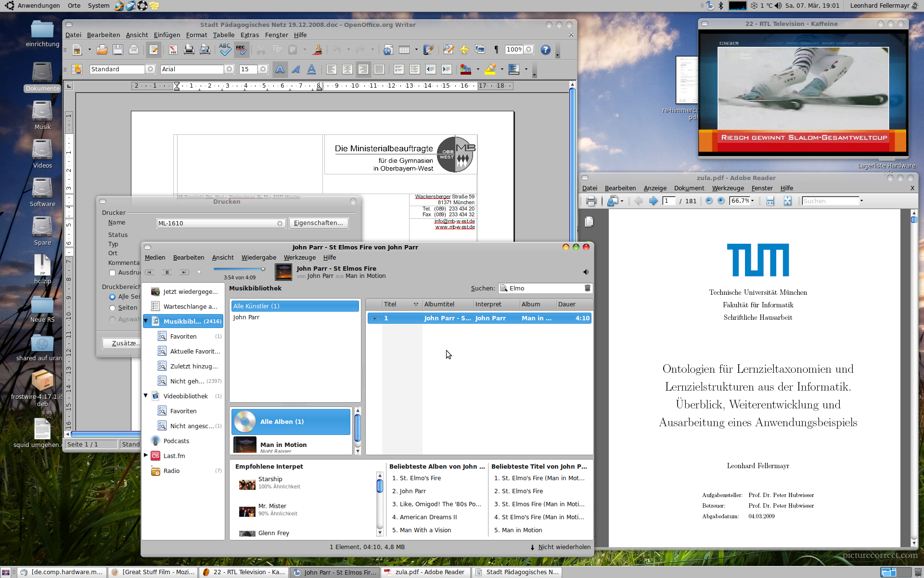Click the Nicht wiederholen repeat option

560,547
